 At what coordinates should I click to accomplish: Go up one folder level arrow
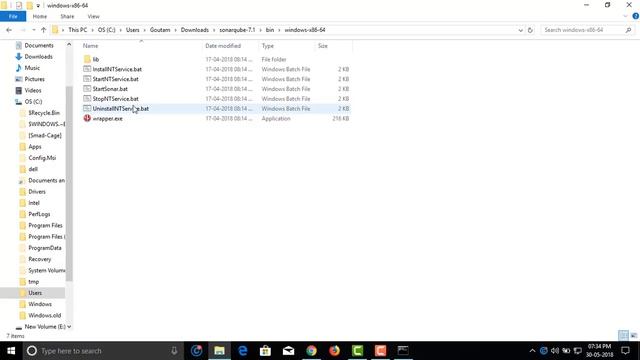click(x=43, y=30)
